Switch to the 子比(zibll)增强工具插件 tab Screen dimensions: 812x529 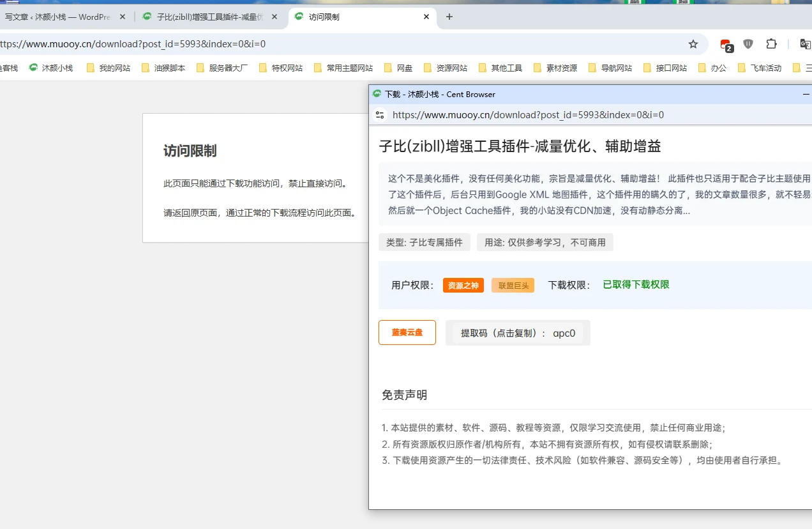(x=204, y=17)
